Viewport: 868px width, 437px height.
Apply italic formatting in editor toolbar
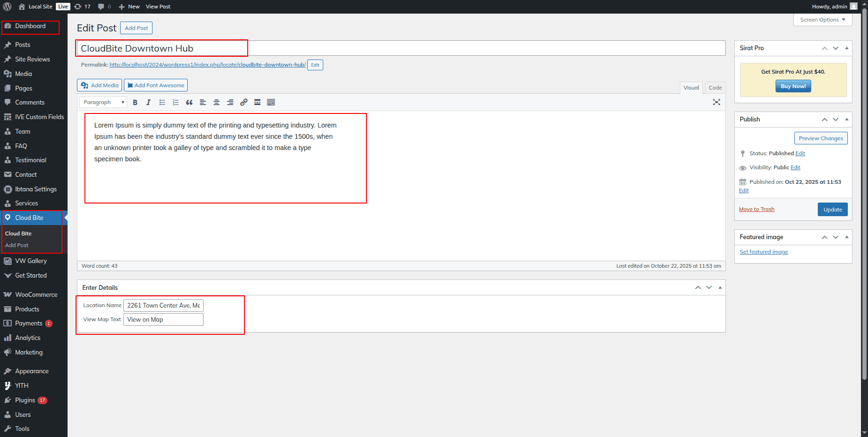148,102
